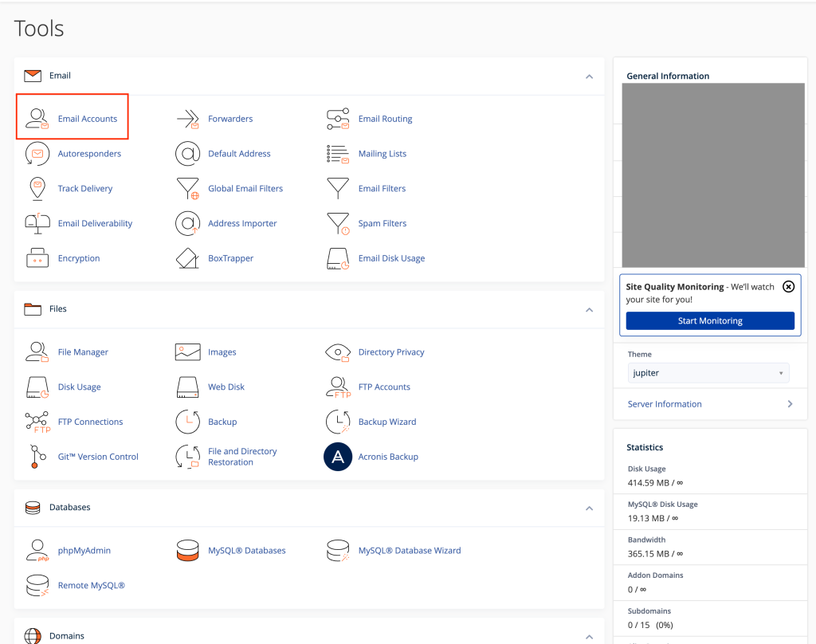Open the Email Accounts icon
Screen dimensions: 816x644
(37, 119)
